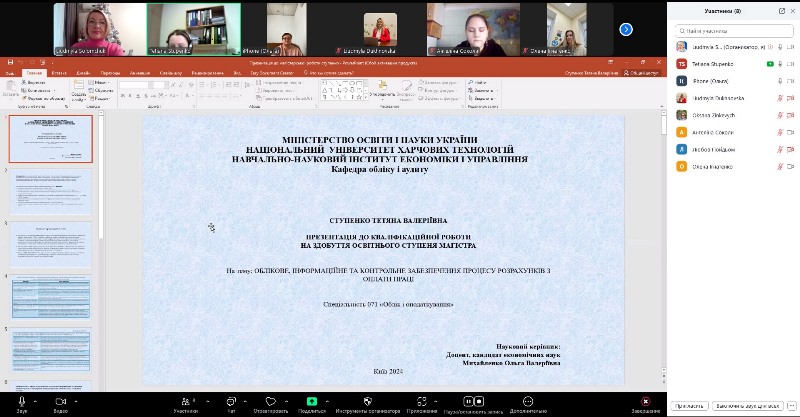Open the Вставка ribbon tab
The height and width of the screenshot is (417, 800).
click(60, 73)
